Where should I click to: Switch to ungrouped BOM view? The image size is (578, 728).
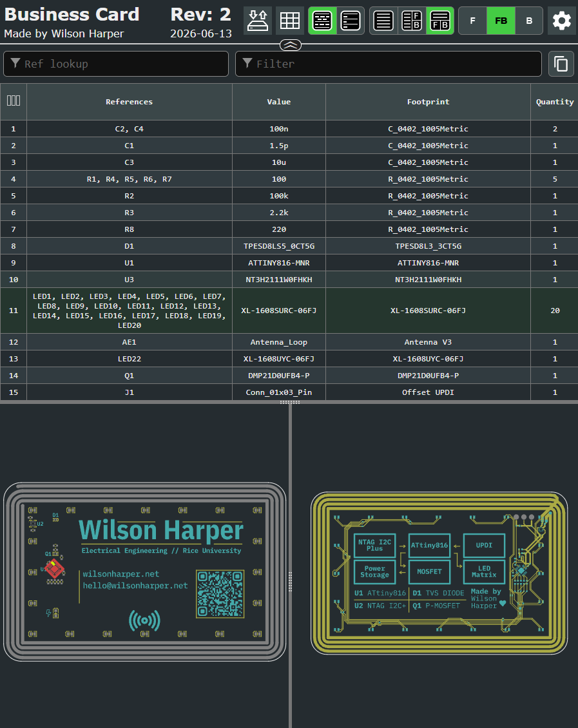click(x=351, y=21)
